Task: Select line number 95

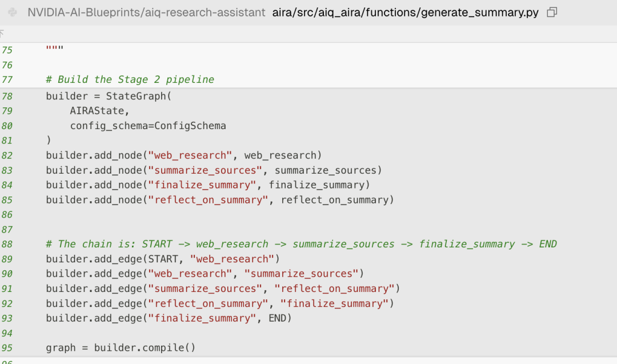Action: point(7,347)
